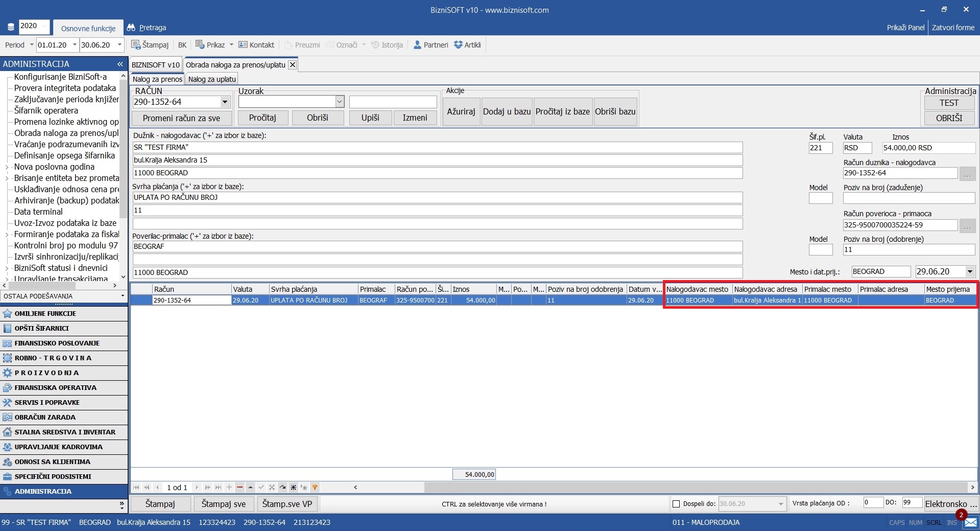The width and height of the screenshot is (980, 531).
Task: Open the Kontakt toolbar item
Action: point(256,45)
